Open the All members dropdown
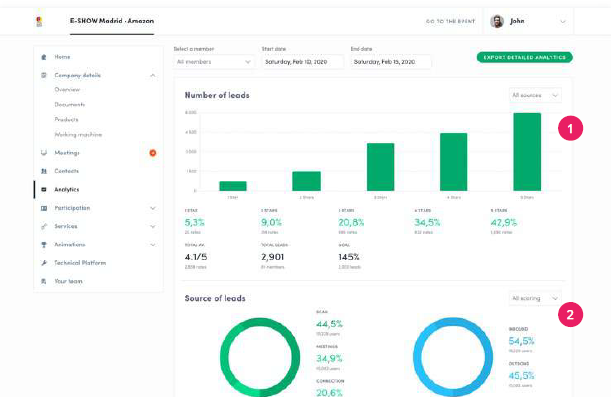Viewport: 611px width, 397px height. [214, 62]
